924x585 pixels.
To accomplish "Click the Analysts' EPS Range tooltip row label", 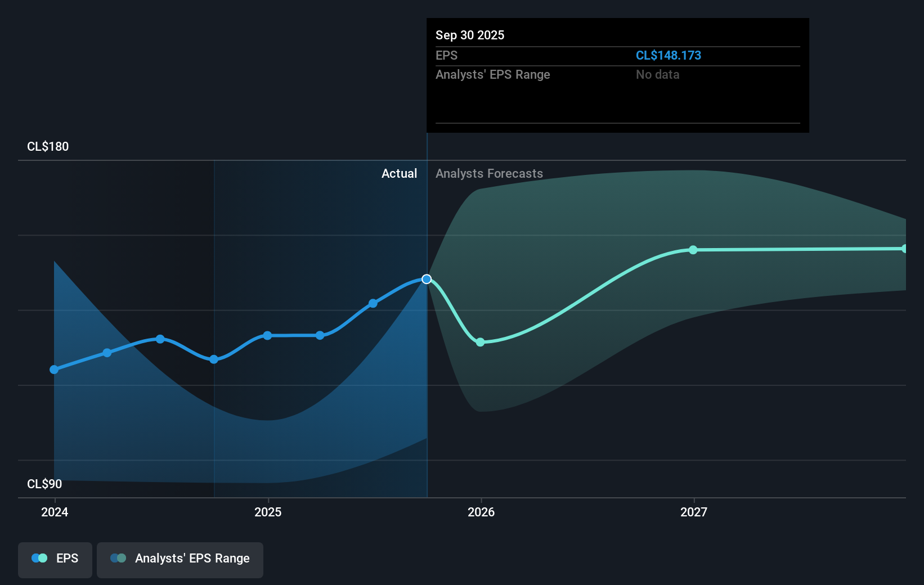I will point(493,74).
